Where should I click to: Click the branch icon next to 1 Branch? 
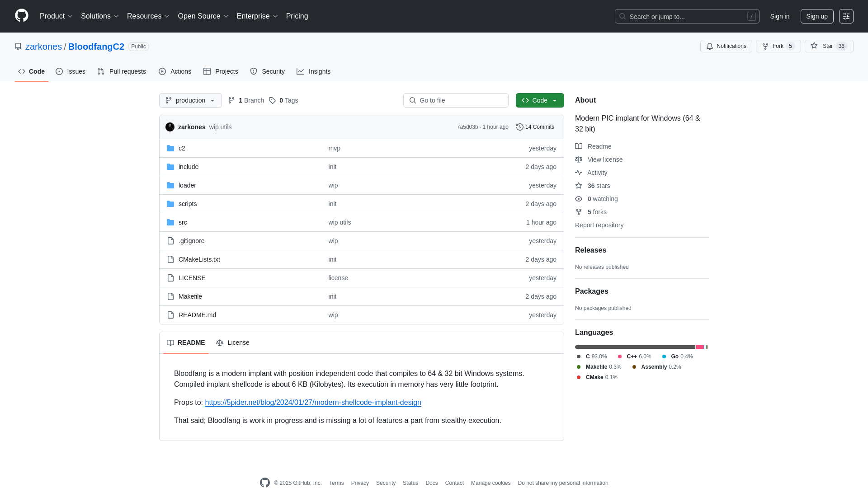231,100
